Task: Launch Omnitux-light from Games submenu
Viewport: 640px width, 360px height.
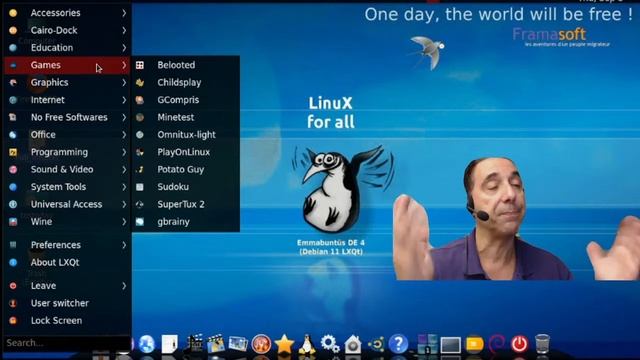Action: pos(186,135)
